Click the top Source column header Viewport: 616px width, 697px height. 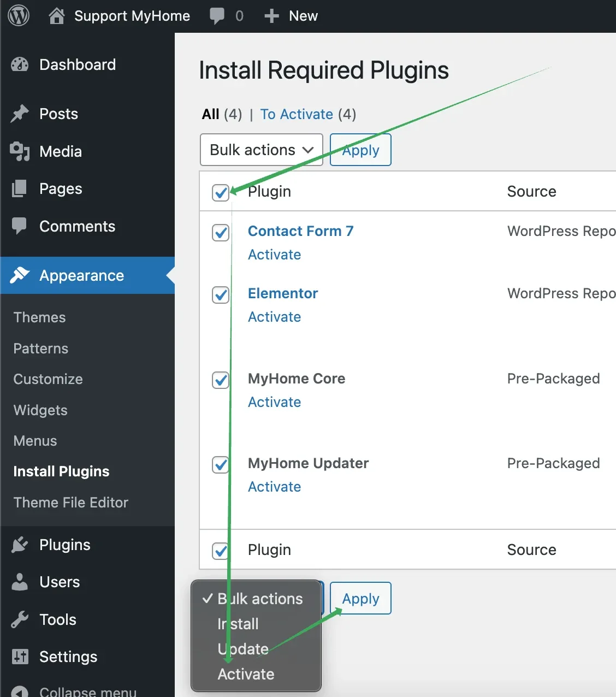tap(531, 191)
